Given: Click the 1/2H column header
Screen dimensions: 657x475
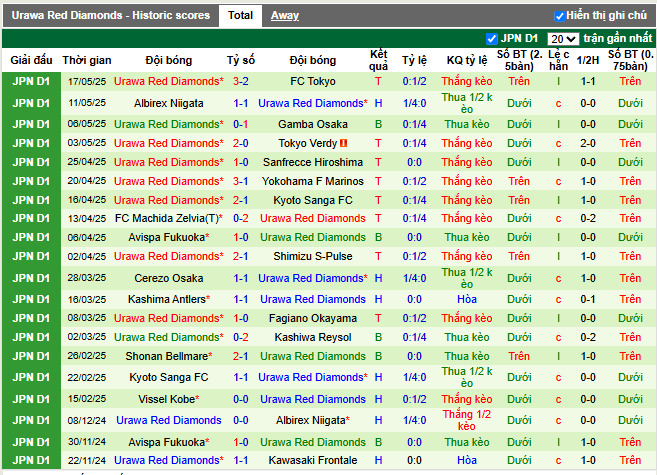Looking at the screenshot, I should [588, 60].
